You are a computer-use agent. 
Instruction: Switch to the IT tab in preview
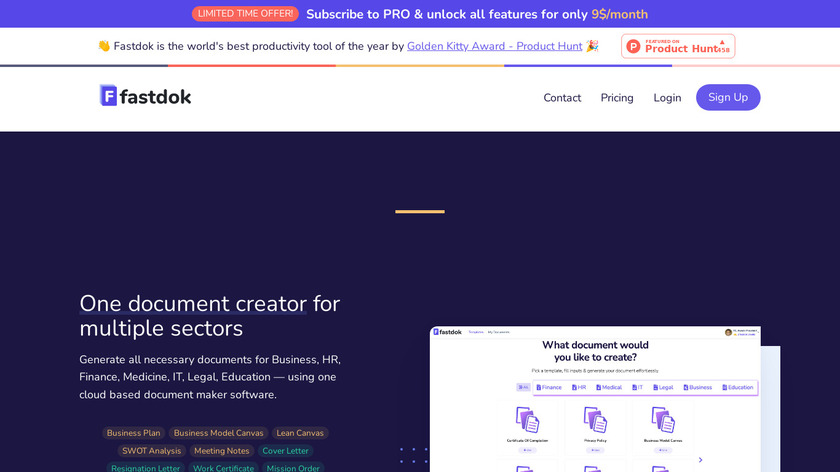638,387
